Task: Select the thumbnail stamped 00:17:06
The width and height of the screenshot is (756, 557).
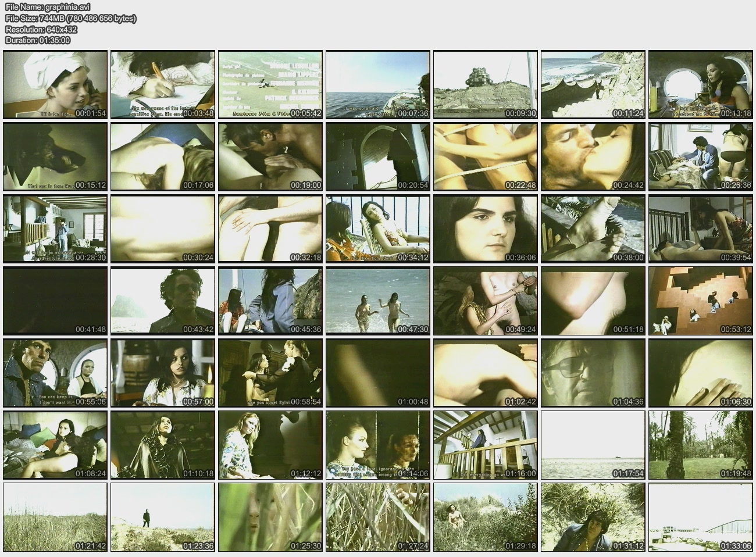Action: click(x=163, y=157)
